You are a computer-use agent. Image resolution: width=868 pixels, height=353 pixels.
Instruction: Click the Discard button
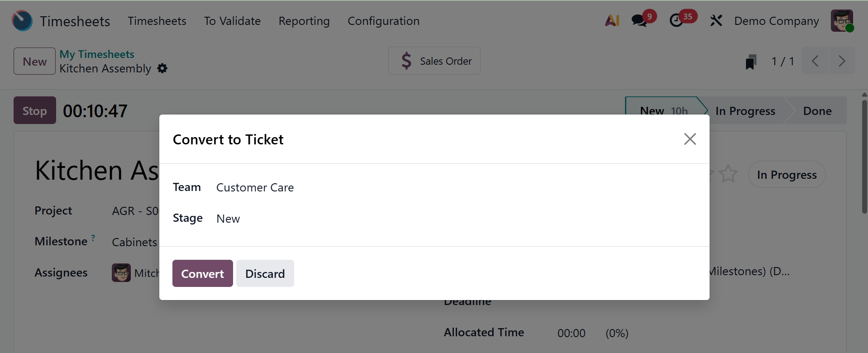click(265, 273)
